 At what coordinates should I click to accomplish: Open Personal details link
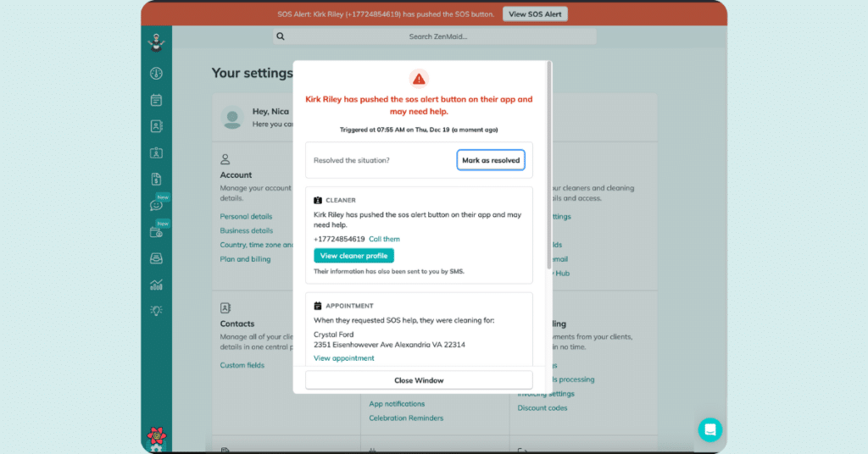(x=246, y=216)
